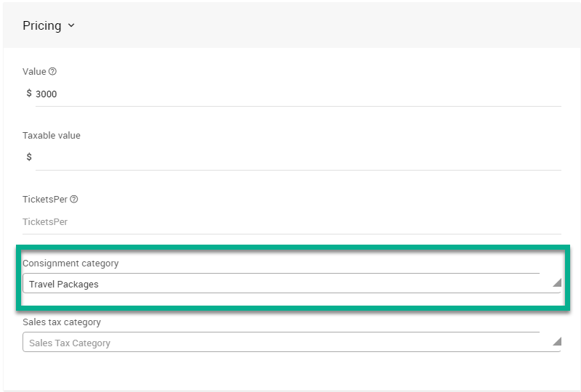Select the TicketsPer label text
Screen dimensions: 581x392
(45, 200)
